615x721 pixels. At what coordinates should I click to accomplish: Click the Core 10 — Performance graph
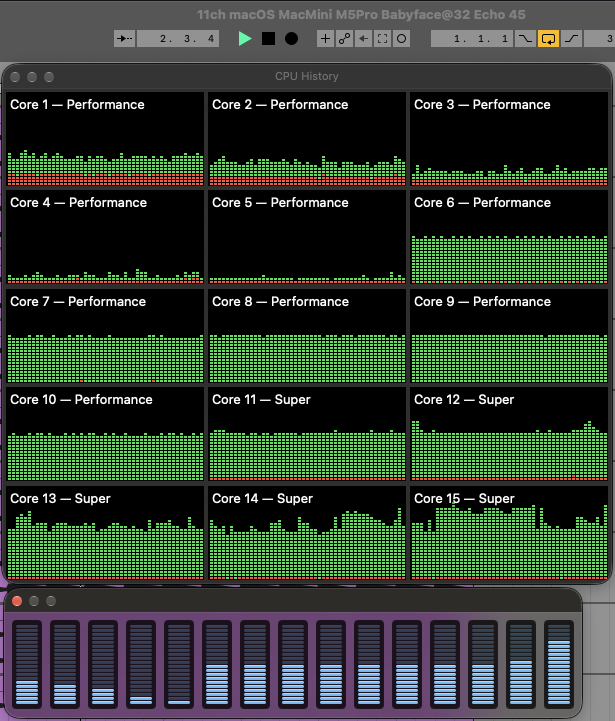pyautogui.click(x=105, y=434)
